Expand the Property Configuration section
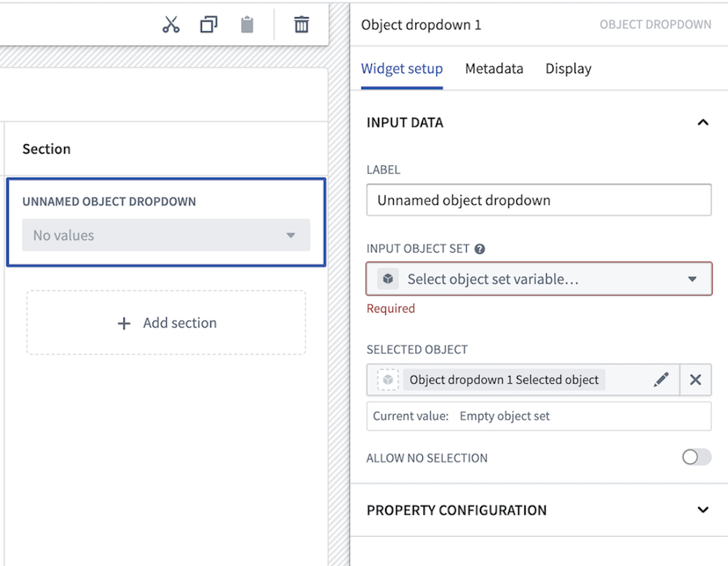The image size is (728, 566). 703,510
